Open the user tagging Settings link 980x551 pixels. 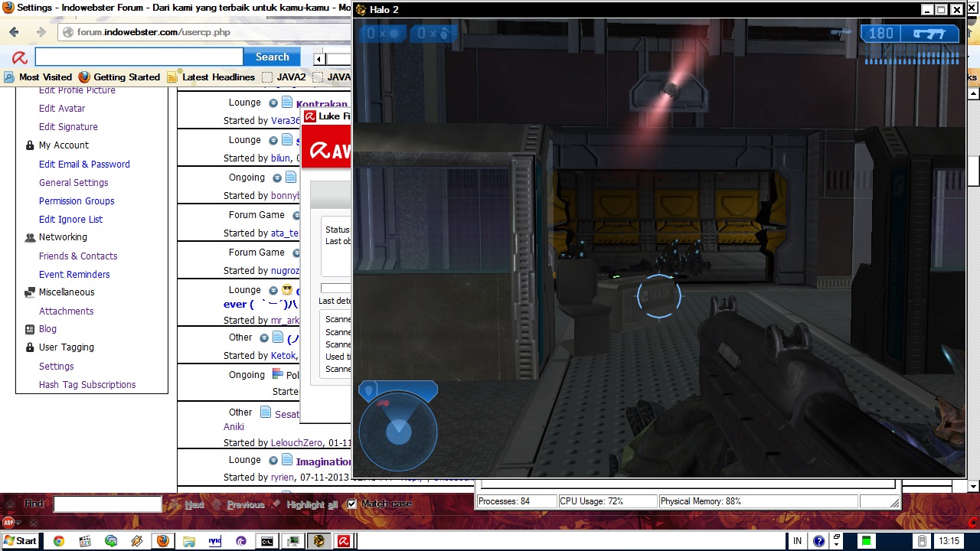point(56,367)
